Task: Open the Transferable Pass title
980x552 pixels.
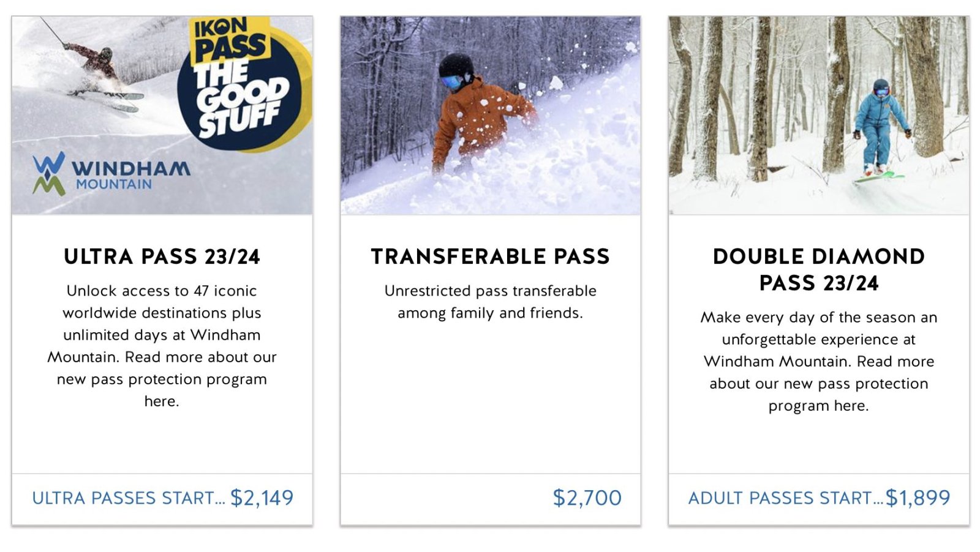Action: point(490,256)
